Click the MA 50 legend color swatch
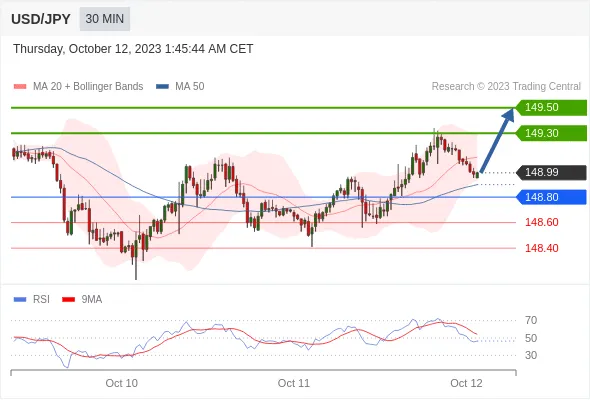The height and width of the screenshot is (400, 590). pos(162,87)
